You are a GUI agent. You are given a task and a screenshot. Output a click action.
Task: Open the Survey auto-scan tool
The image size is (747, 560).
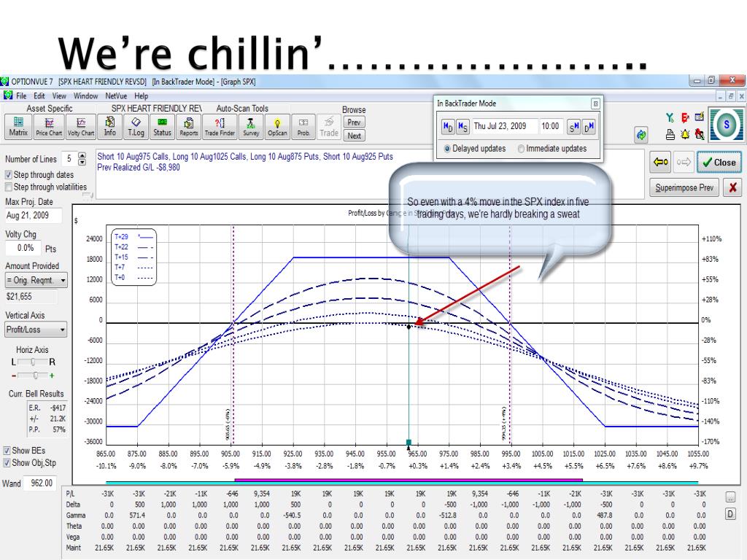point(251,127)
